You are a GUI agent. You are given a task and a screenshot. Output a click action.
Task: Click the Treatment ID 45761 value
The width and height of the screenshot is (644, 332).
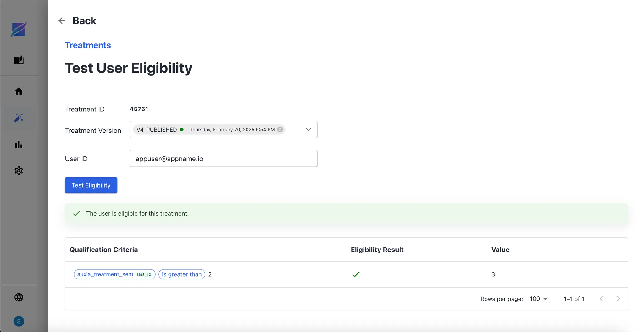click(x=139, y=109)
